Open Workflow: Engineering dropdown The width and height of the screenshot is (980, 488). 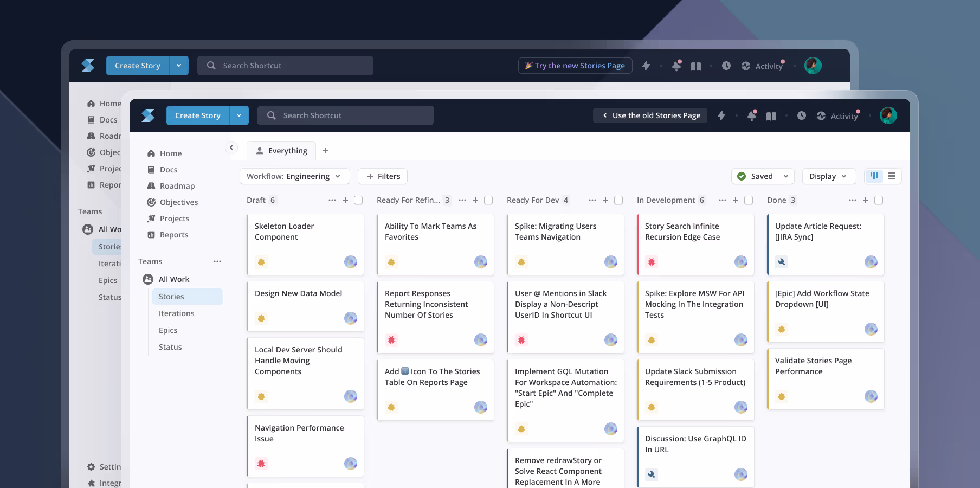(x=294, y=176)
